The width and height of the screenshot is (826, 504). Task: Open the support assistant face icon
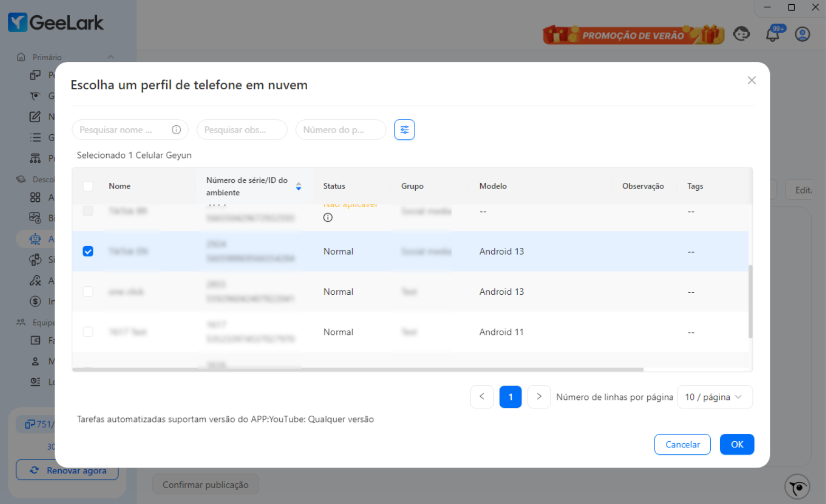coord(741,34)
